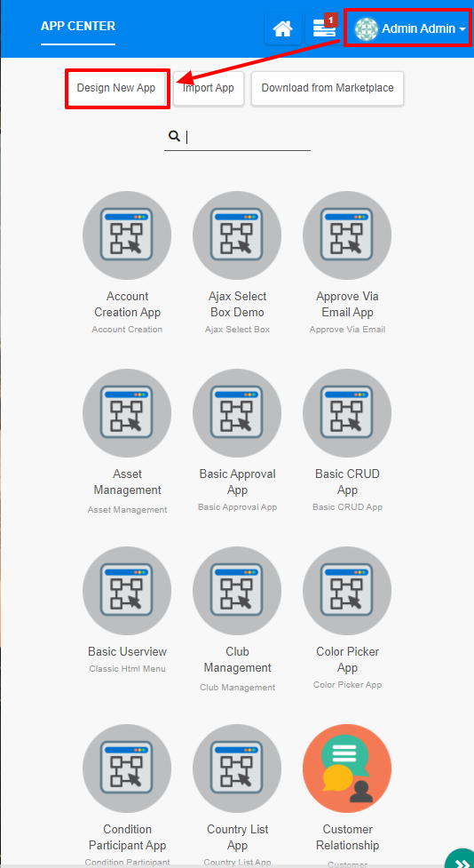Click the Import App button
The width and height of the screenshot is (474, 868).
[209, 88]
